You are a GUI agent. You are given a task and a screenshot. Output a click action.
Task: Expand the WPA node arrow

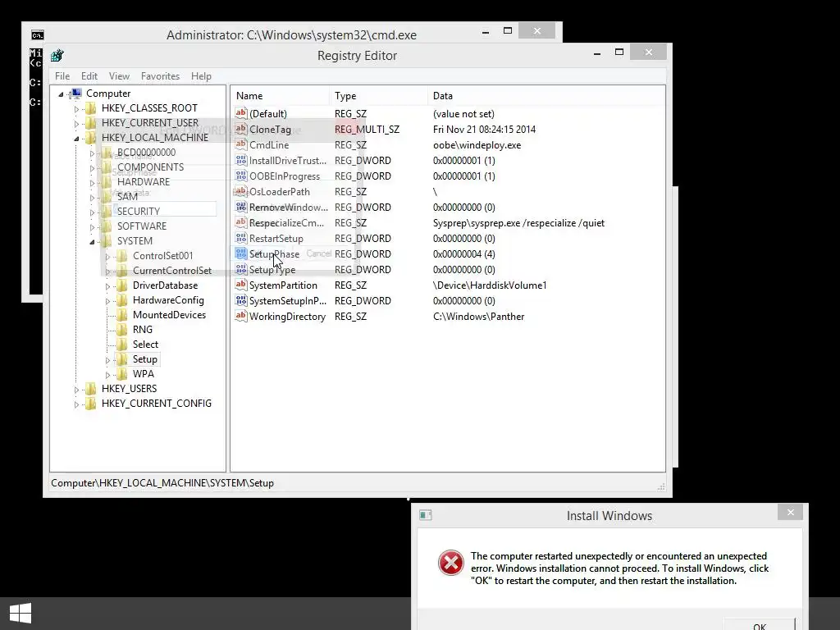[107, 375]
